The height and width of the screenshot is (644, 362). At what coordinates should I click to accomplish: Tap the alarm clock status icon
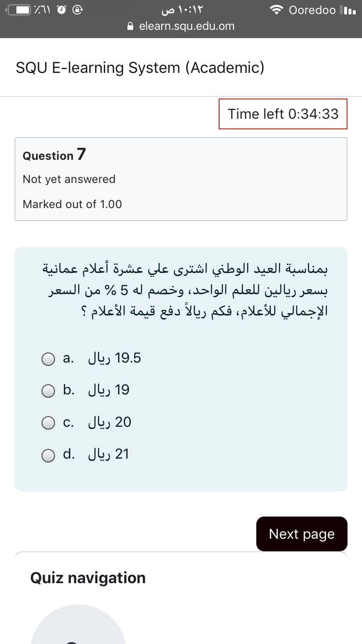point(62,10)
